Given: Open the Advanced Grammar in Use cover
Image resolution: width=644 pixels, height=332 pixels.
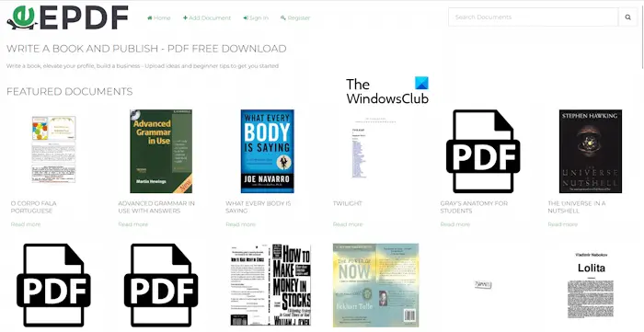Looking at the screenshot, I should [x=161, y=151].
